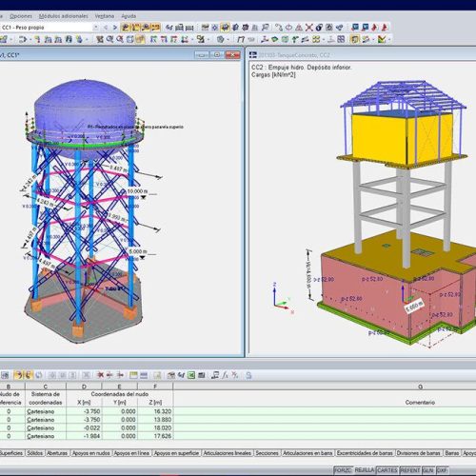Expand dropdown arrow next to yellow four-squares icon
Viewport: 476px width, 476px height.
pyautogui.click(x=323, y=39)
